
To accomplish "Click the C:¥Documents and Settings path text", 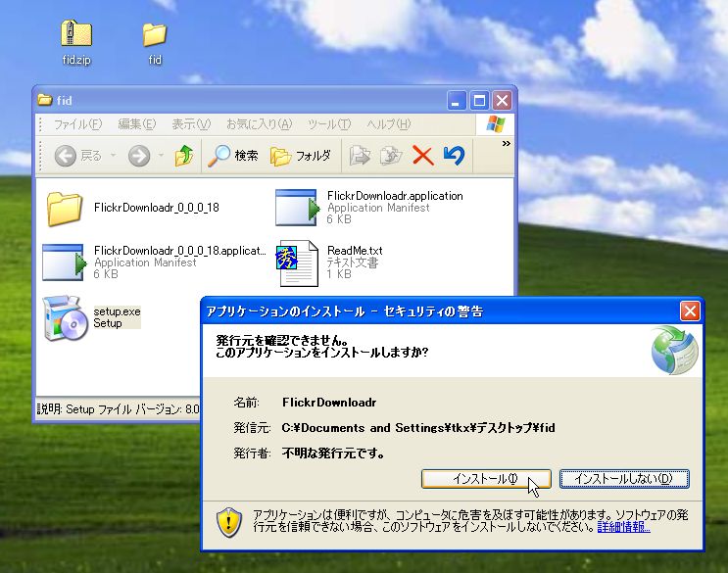I will [418, 428].
